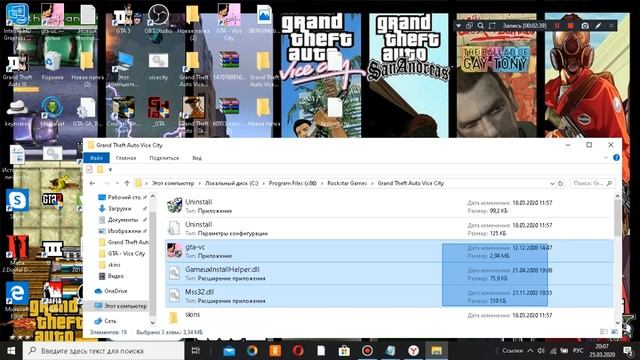This screenshot has width=640, height=360.
Task: Select Uninstall configuration settings file
Action: tap(389, 229)
